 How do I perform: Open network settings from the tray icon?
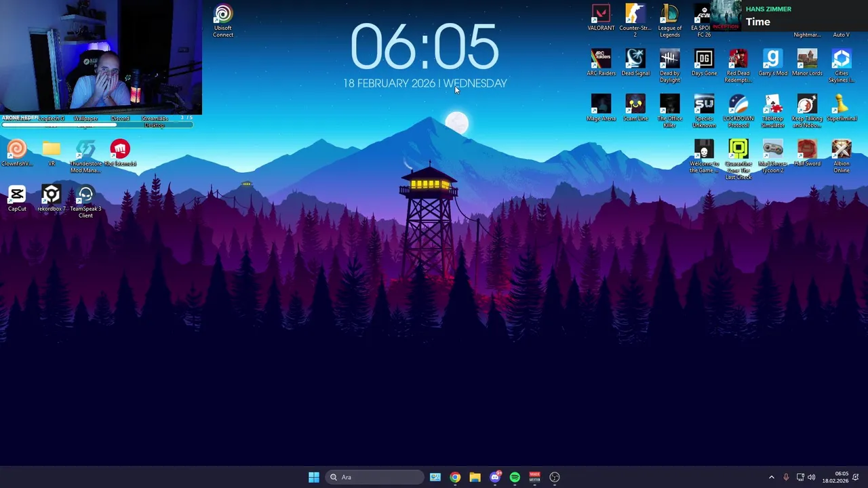pyautogui.click(x=800, y=477)
